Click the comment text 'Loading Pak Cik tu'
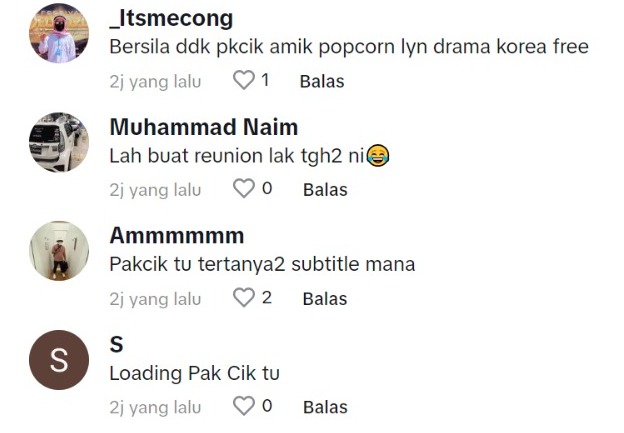Screen dimensions: 624x433 194,374
